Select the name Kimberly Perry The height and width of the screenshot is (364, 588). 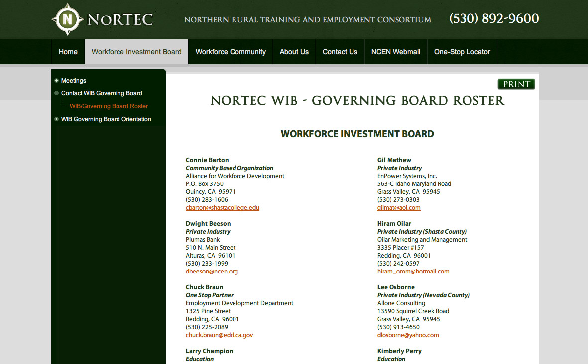pyautogui.click(x=399, y=351)
